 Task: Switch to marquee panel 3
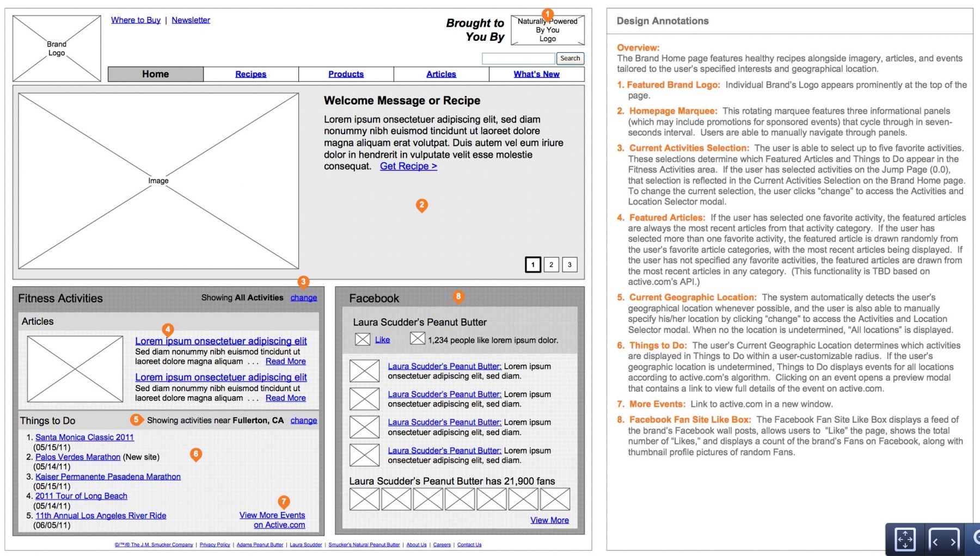tap(570, 265)
